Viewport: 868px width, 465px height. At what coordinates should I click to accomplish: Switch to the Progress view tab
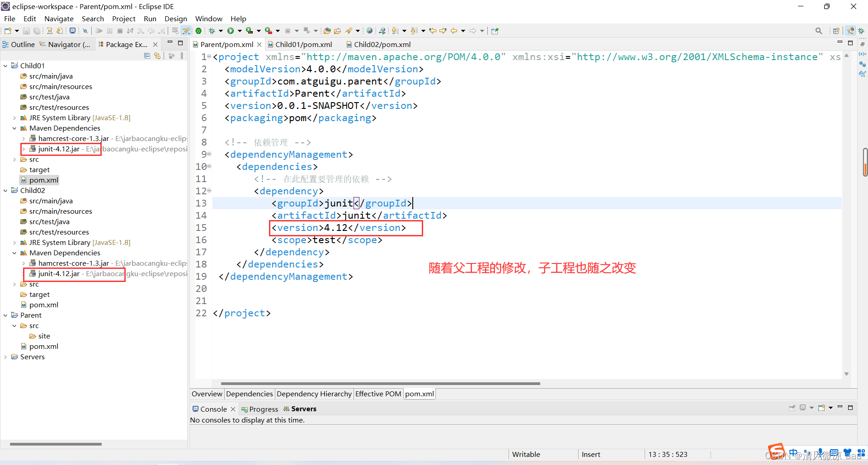click(259, 409)
